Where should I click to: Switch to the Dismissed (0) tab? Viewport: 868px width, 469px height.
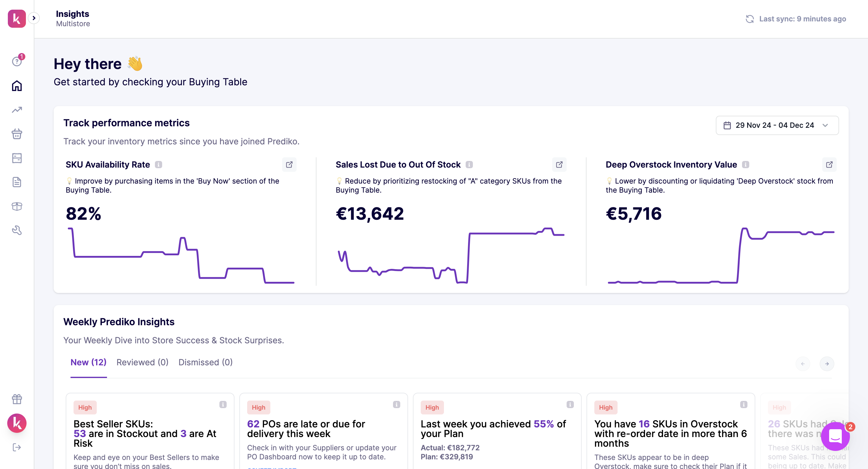click(205, 362)
